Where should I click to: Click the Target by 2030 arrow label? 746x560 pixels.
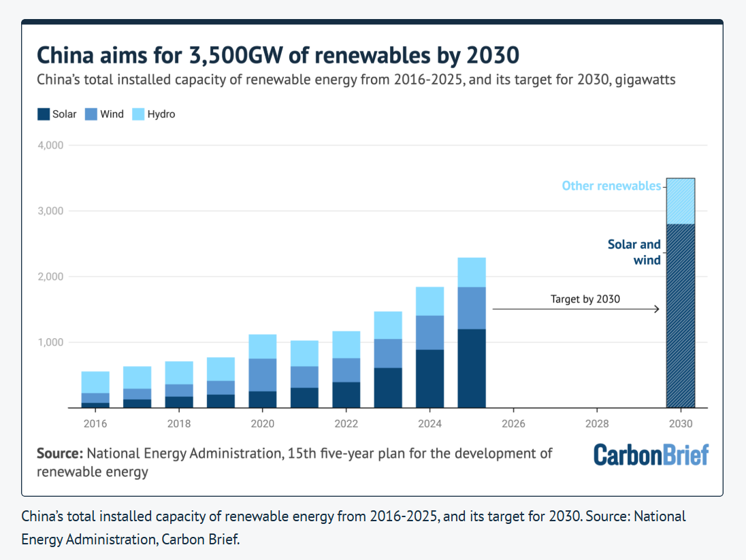[x=585, y=299]
